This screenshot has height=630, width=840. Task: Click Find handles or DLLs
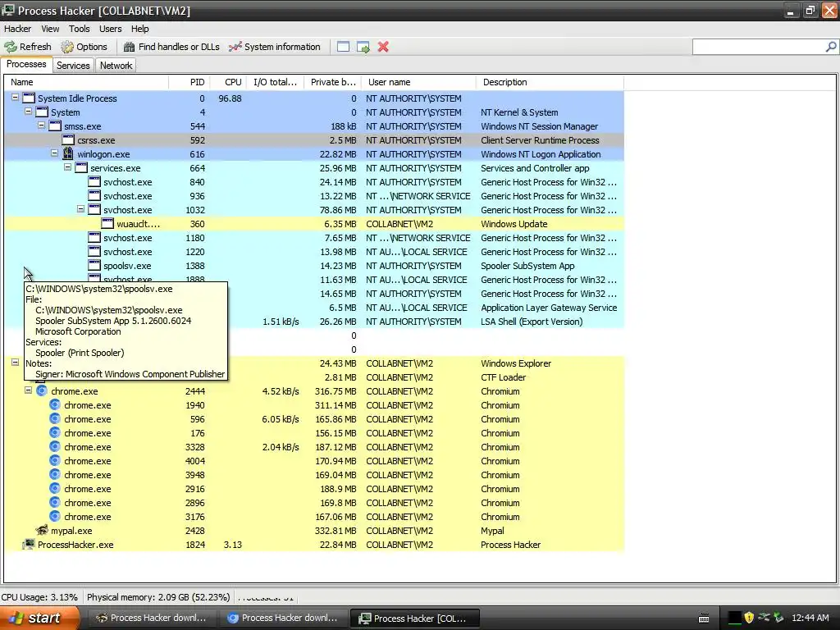pos(171,47)
